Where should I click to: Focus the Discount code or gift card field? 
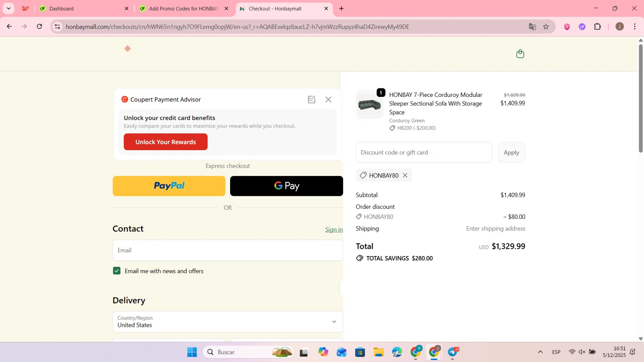(424, 153)
